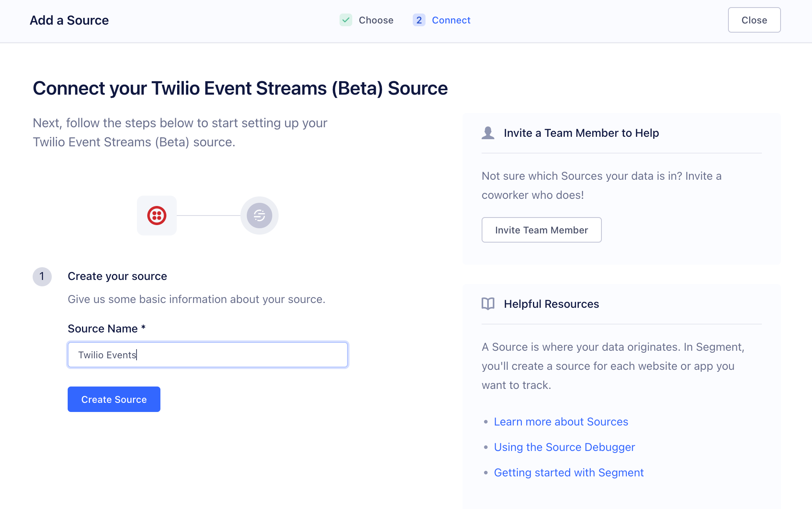This screenshot has width=812, height=509.
Task: Open the Learn more about Sources link
Action: pyautogui.click(x=561, y=422)
